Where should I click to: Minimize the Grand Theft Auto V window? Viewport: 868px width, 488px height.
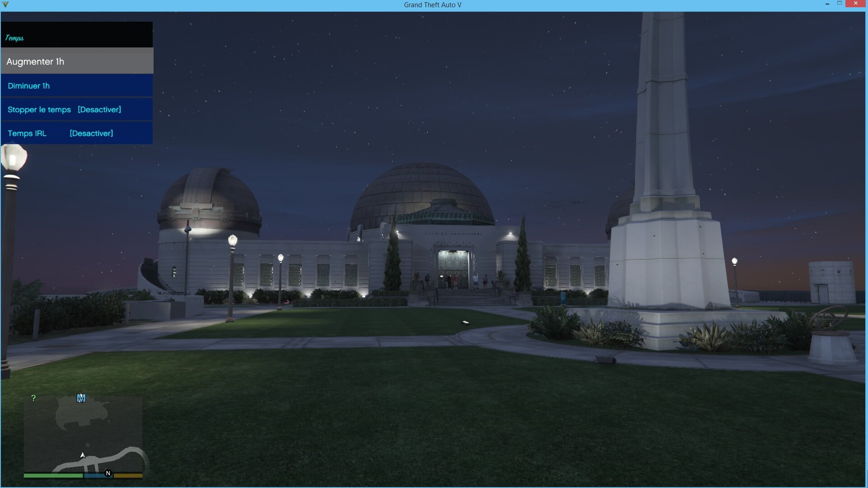tap(827, 4)
